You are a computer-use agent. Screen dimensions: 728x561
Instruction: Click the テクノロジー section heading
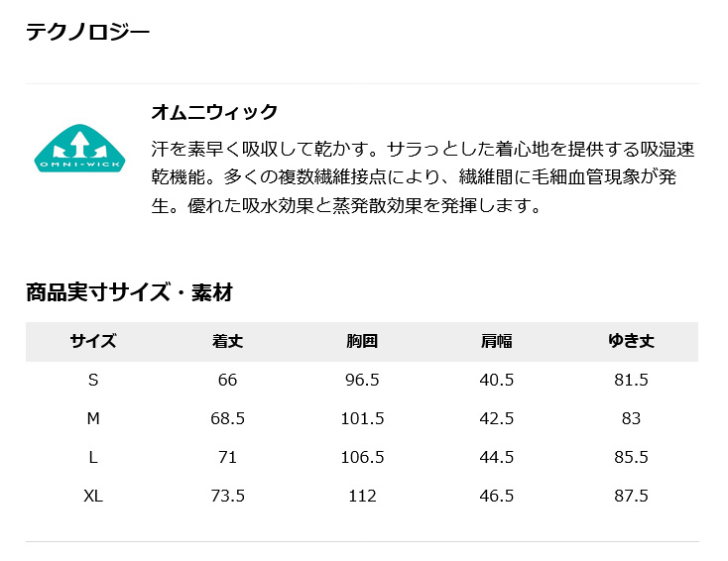(87, 32)
